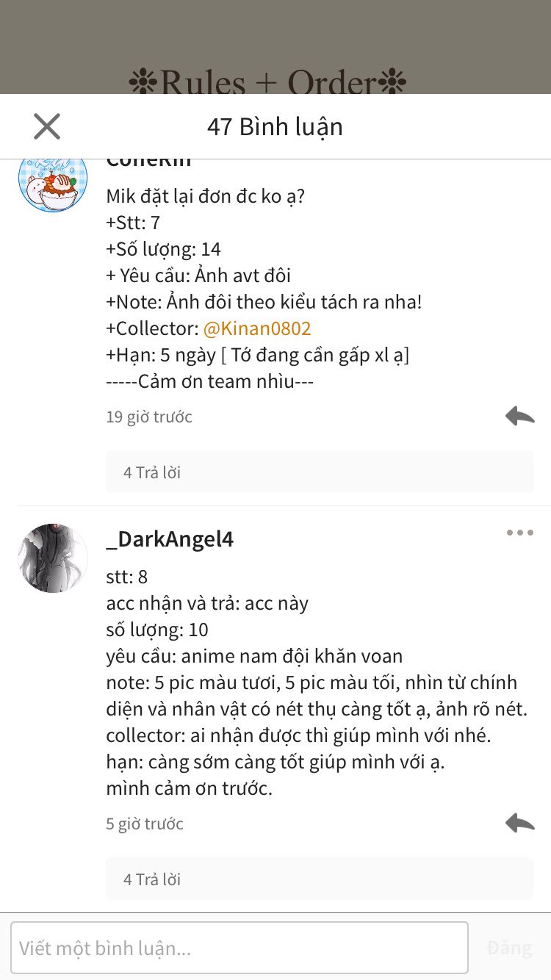The width and height of the screenshot is (551, 980).
Task: Open the three-dot menu on _DarkAngel4's comment
Action: coord(520,533)
